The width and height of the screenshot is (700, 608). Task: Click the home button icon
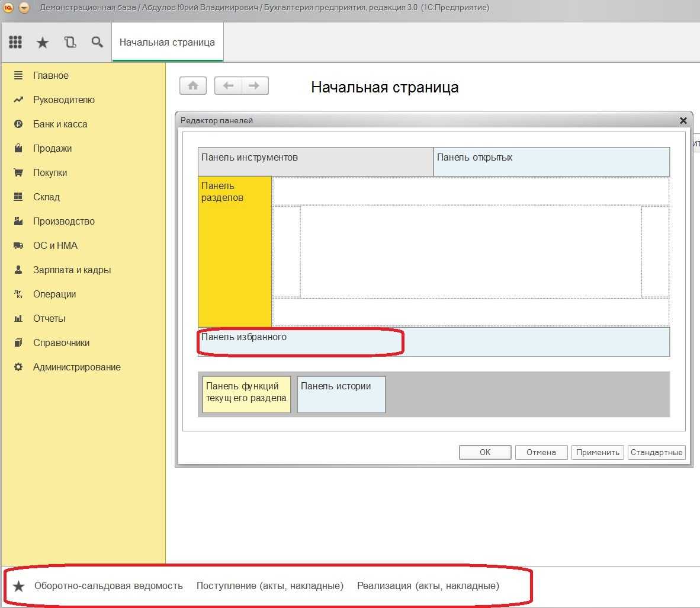pos(193,86)
